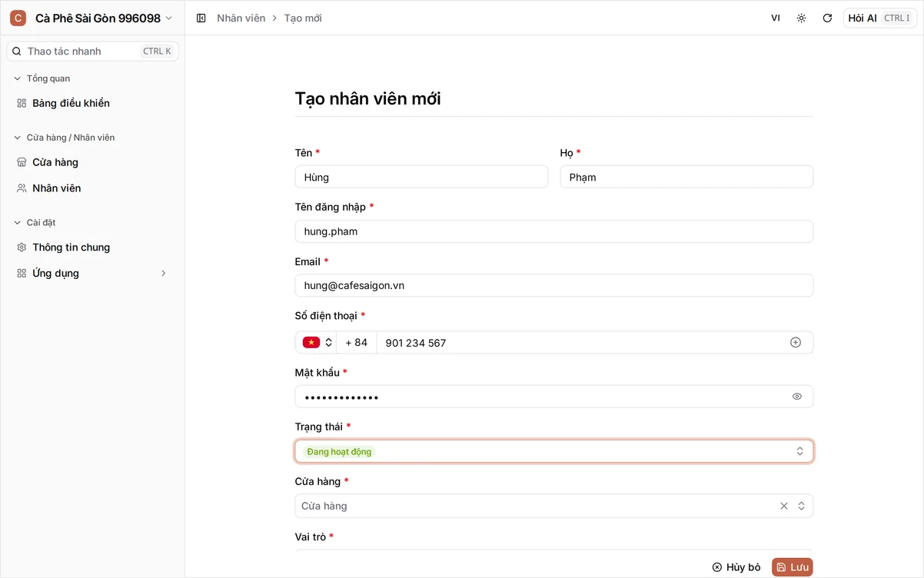Open the Cửa hàng dropdown arrows

pyautogui.click(x=801, y=506)
